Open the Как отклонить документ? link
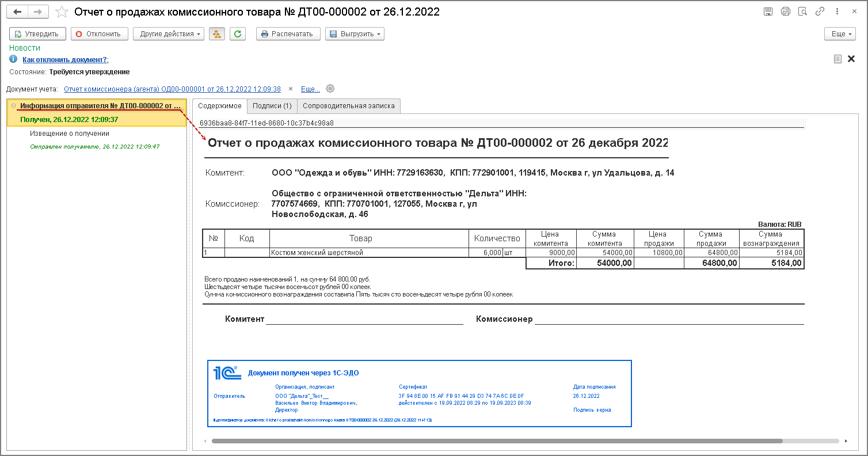The width and height of the screenshot is (868, 456). pyautogui.click(x=64, y=59)
